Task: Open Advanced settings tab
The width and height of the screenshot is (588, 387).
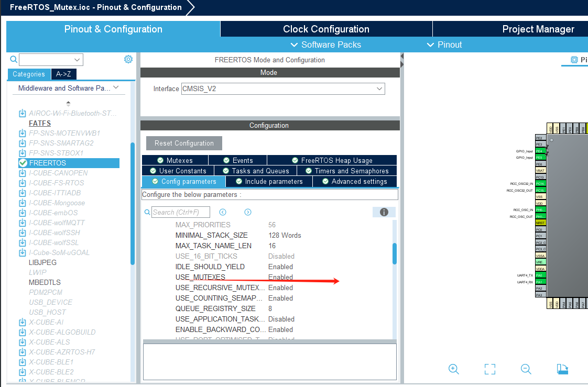Action: pyautogui.click(x=355, y=181)
